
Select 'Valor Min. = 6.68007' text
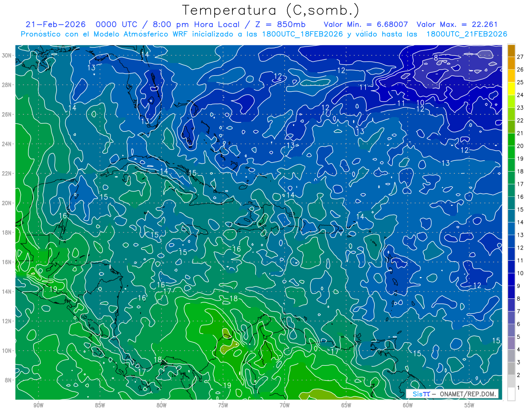[366, 24]
